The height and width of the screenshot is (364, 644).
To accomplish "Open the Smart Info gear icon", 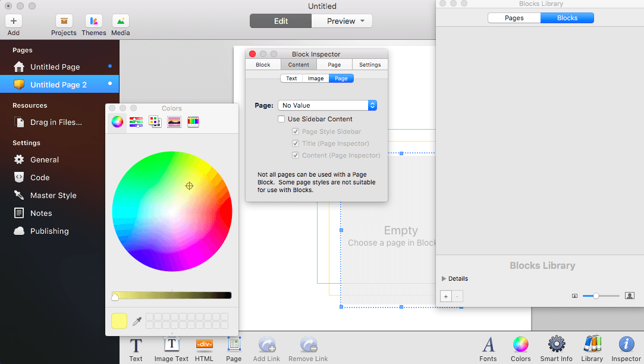I will [x=557, y=344].
